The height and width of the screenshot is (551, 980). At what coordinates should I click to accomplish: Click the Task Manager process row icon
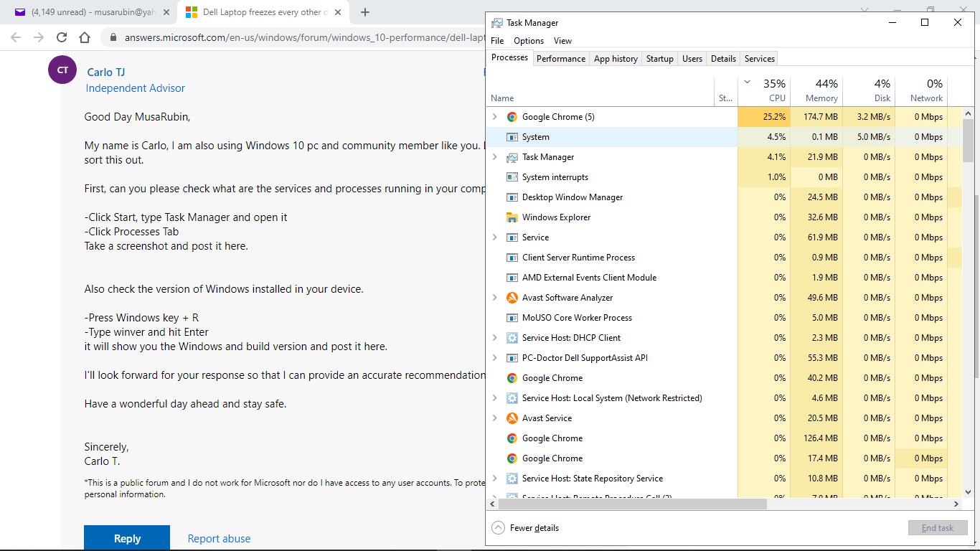(512, 157)
